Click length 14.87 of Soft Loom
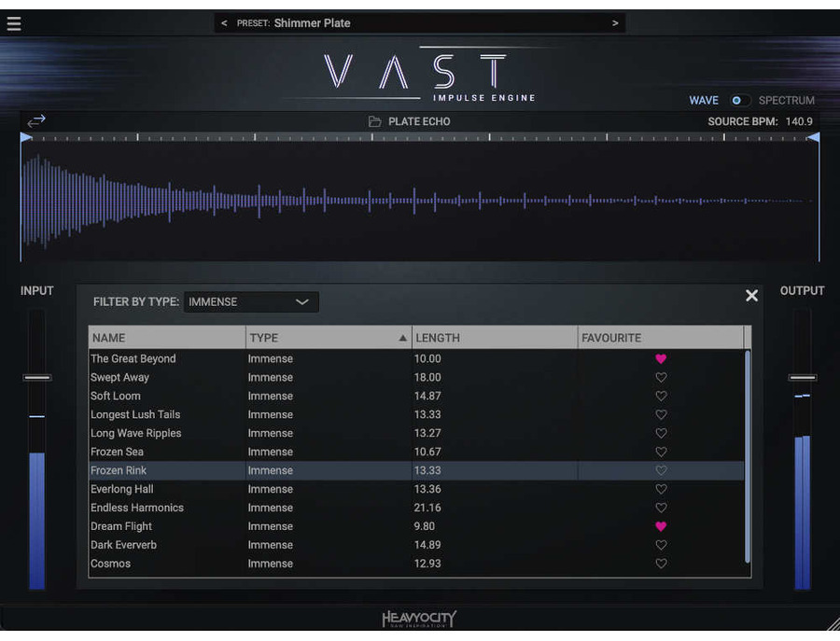Image resolution: width=840 pixels, height=641 pixels. tap(427, 397)
